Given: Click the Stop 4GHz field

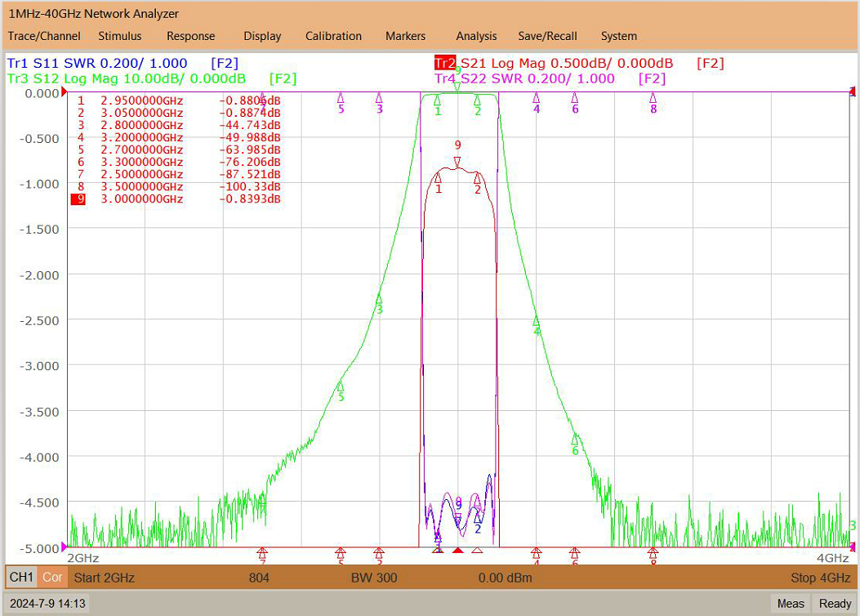Looking at the screenshot, I should pos(821,578).
